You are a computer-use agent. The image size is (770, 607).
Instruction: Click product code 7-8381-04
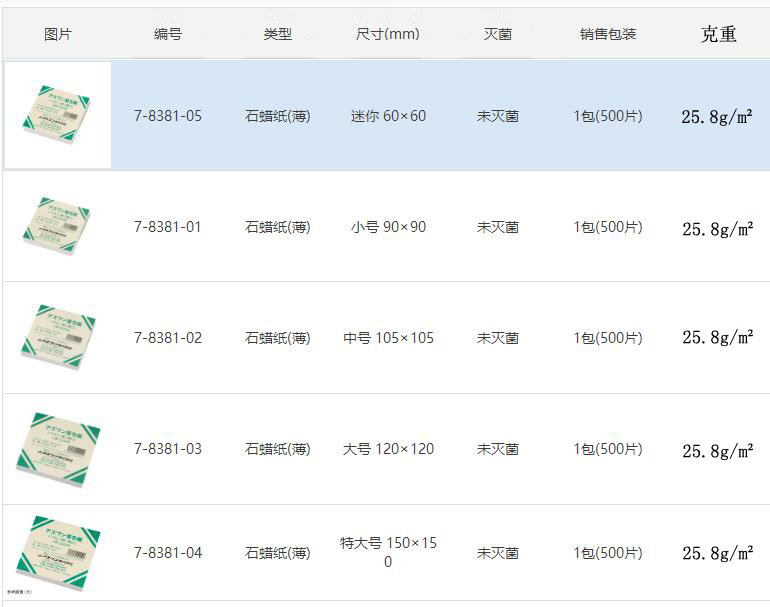[x=168, y=553]
